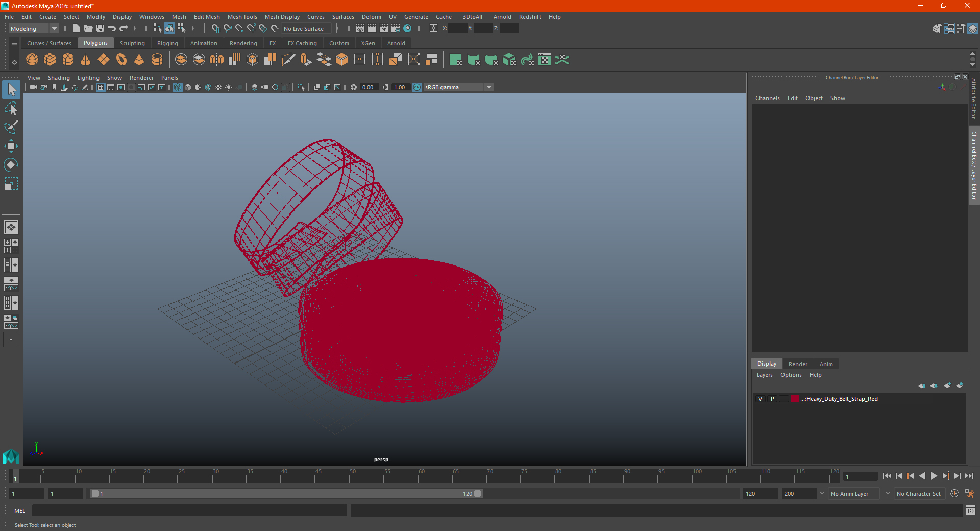
Task: Open the sRGB gamma color space dropdown
Action: (x=459, y=87)
